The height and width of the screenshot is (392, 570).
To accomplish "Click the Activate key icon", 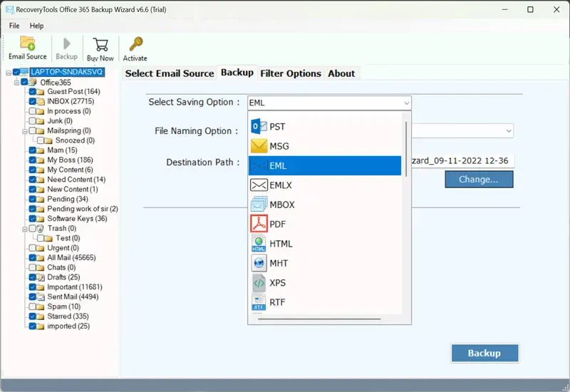I will (135, 48).
